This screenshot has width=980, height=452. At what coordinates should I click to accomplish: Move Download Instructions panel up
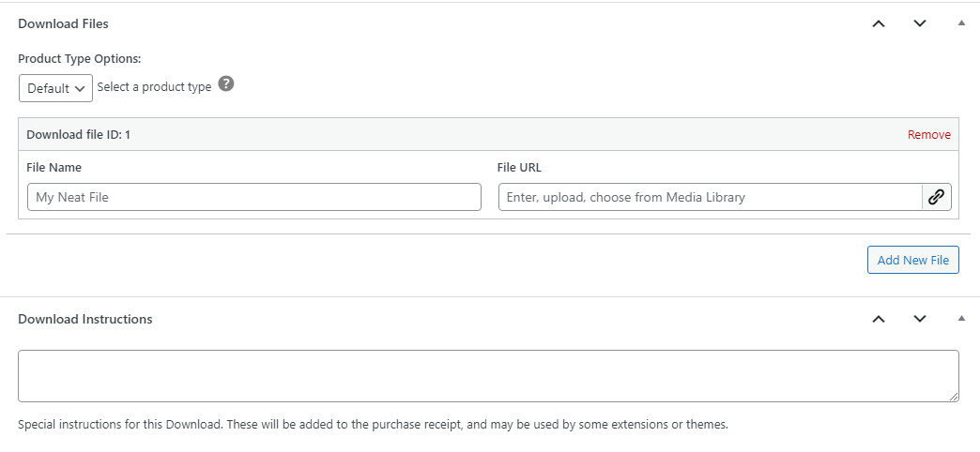point(879,319)
